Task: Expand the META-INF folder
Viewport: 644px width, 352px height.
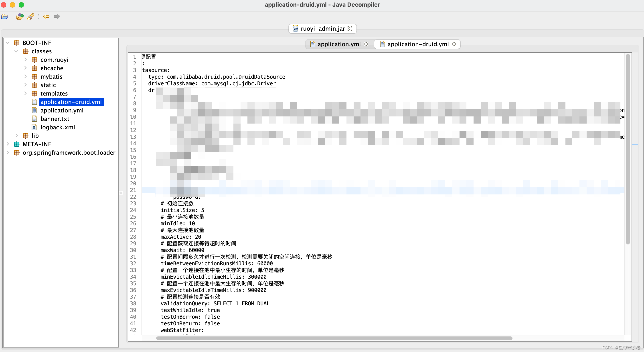Action: pyautogui.click(x=8, y=144)
